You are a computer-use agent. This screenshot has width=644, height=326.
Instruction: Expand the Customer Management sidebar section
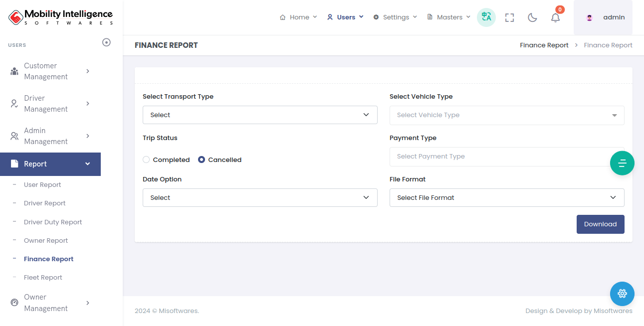click(50, 71)
